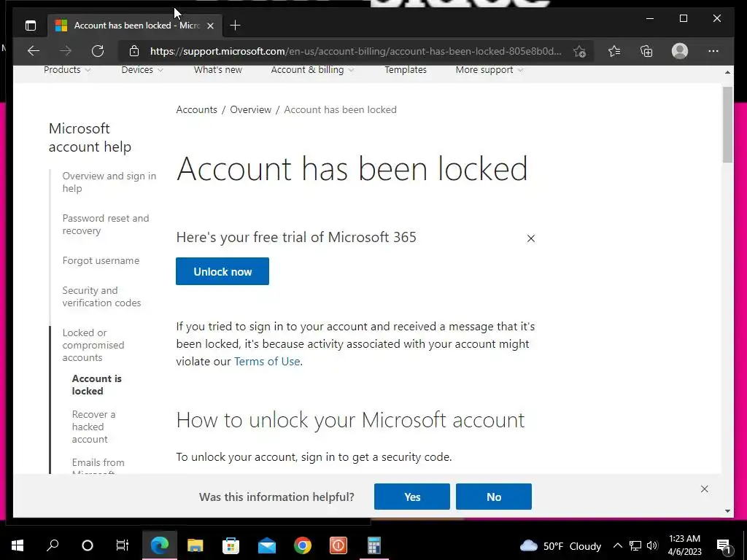Open the weather widget 50°F Cloudy
Viewport: 747px width, 560px height.
[560, 545]
